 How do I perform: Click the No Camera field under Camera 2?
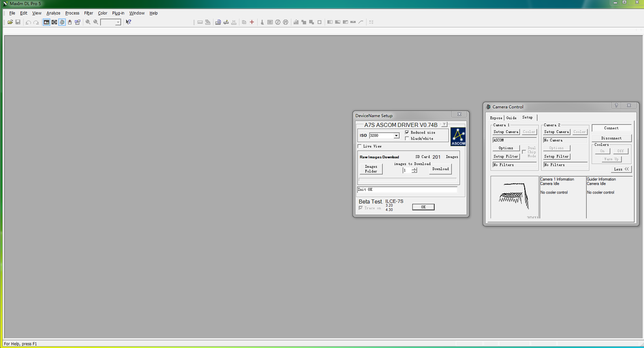[565, 140]
